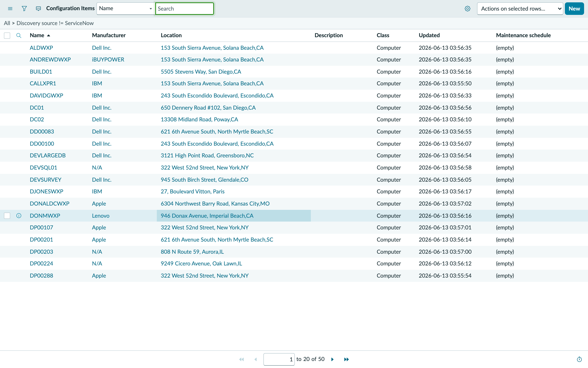
Task: Click the response time stopwatch icon
Action: point(579,359)
